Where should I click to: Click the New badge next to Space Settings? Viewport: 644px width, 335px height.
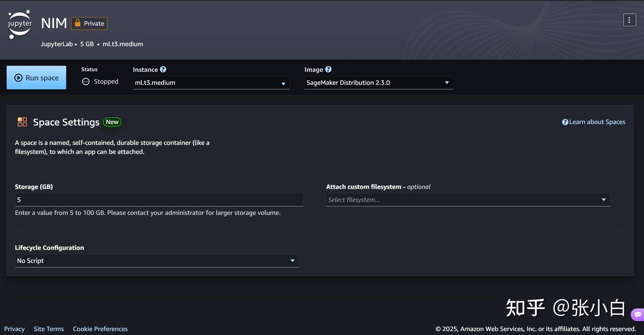click(x=112, y=122)
